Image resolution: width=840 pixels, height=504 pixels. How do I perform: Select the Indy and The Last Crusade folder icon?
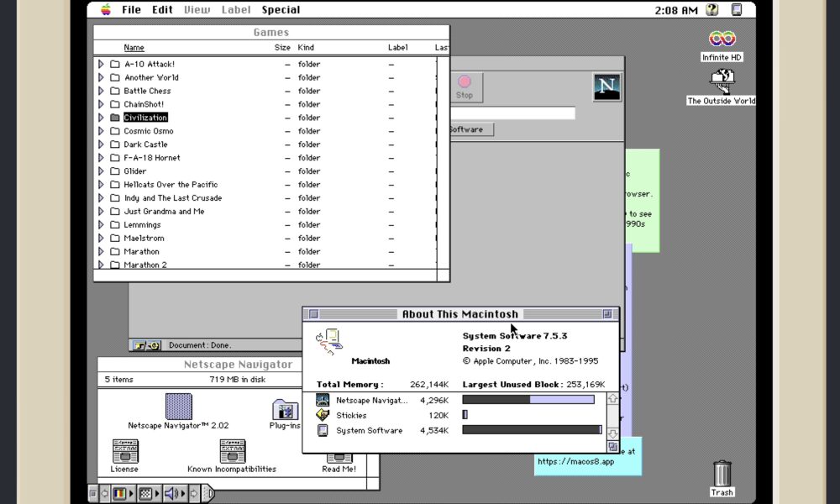pos(114,198)
